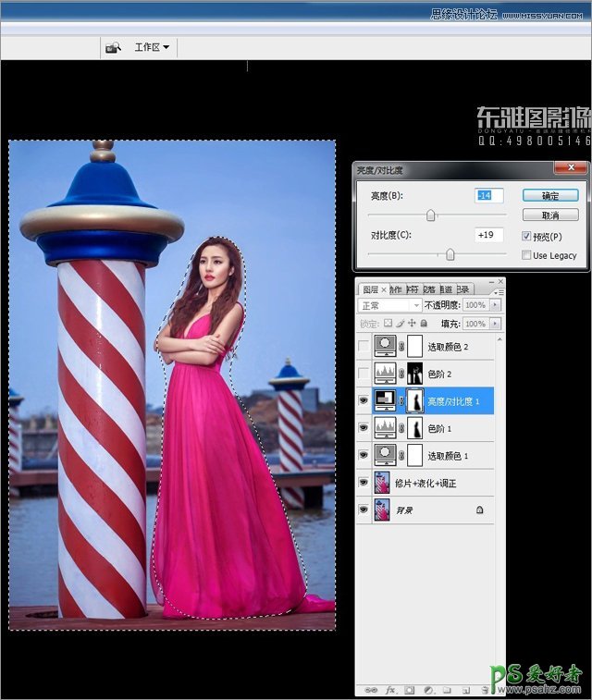The height and width of the screenshot is (700, 592).
Task: Add a layer mask using the mask icon
Action: coord(408,689)
